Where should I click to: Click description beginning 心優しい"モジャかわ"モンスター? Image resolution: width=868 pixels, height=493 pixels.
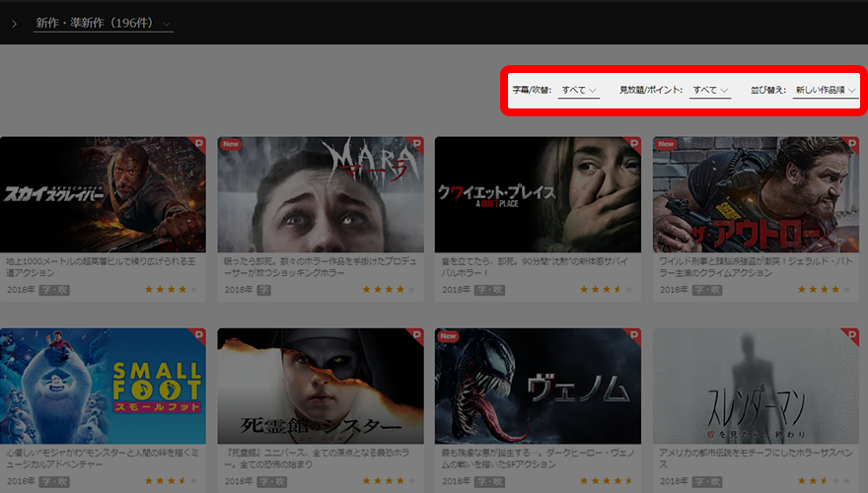pos(103,458)
